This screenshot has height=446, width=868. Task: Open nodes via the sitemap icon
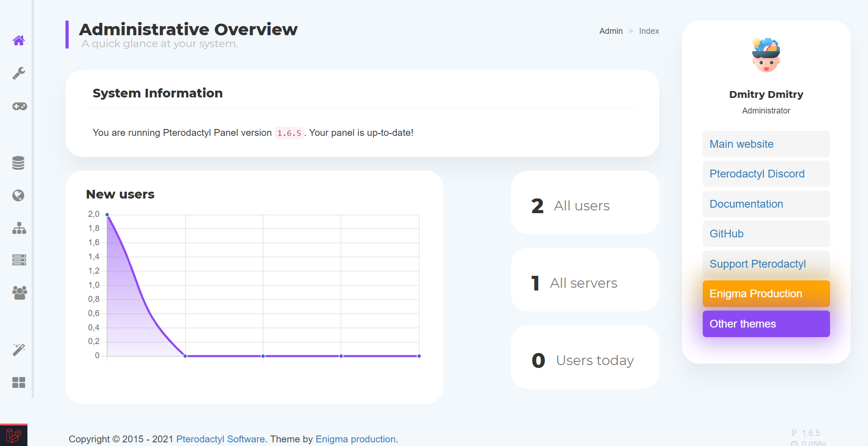[x=19, y=228]
